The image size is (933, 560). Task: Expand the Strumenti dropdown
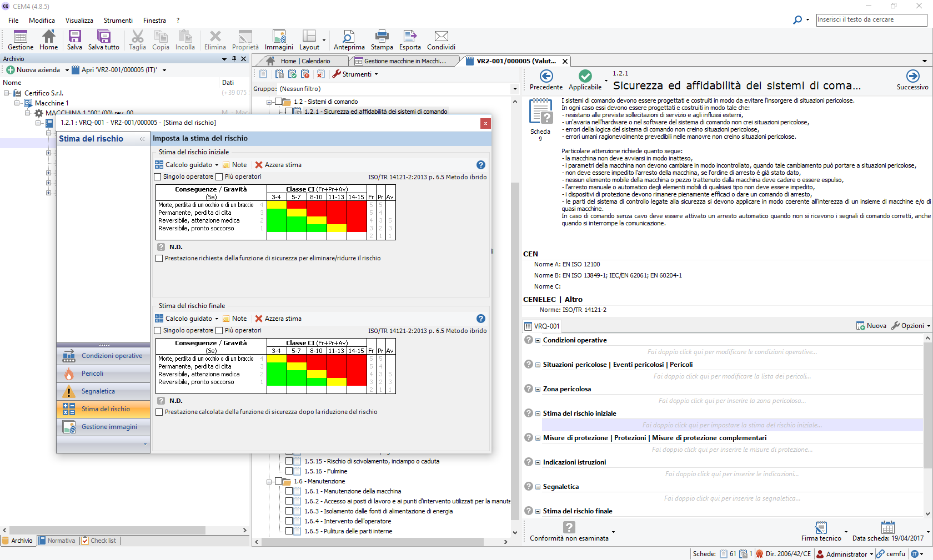pyautogui.click(x=355, y=74)
